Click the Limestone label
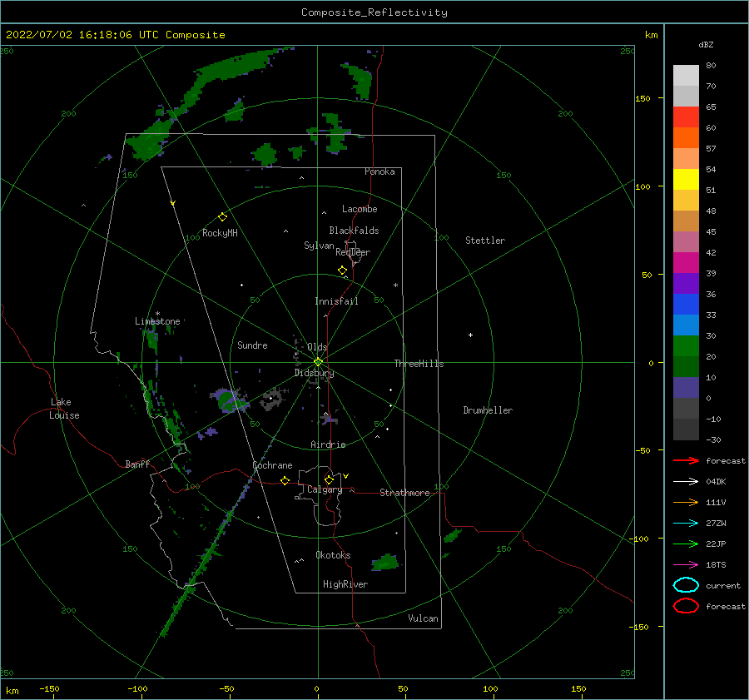749x700 pixels. tap(157, 321)
